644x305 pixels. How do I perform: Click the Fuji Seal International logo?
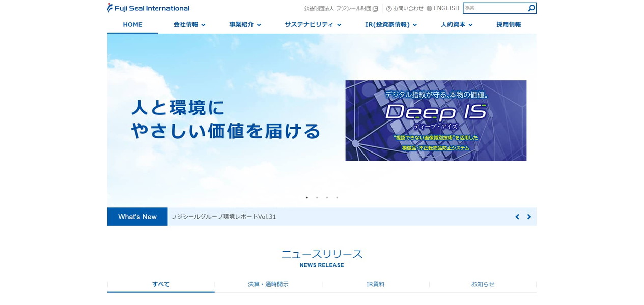click(148, 8)
